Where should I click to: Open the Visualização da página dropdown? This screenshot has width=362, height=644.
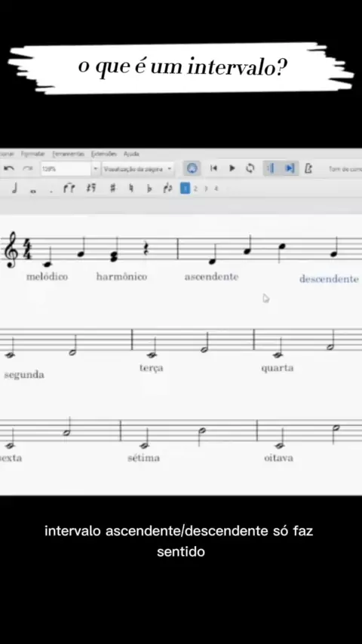137,169
